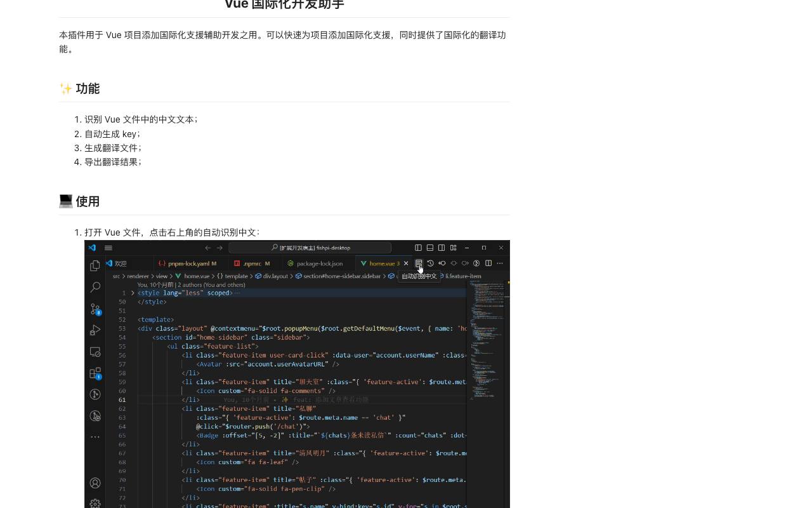The image size is (812, 508).
Task: Click the activity bar icon above the ellipsis
Action: [x=95, y=416]
